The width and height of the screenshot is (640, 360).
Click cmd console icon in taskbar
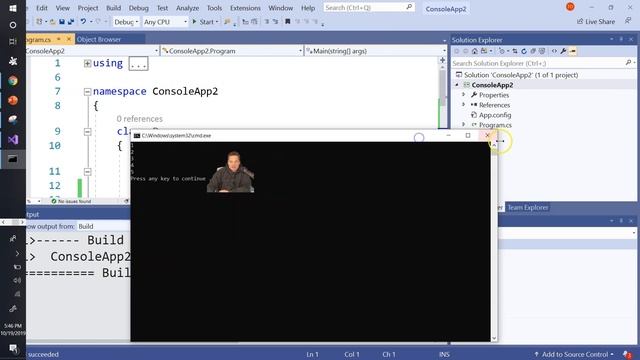[x=13, y=159]
